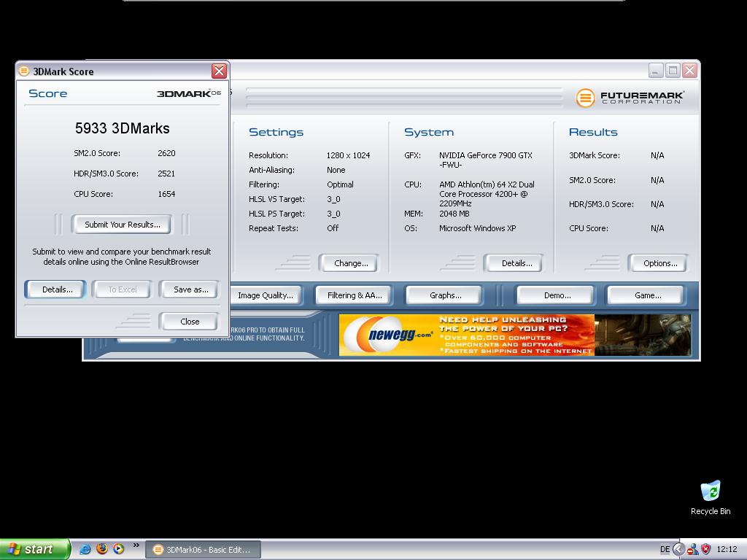Image resolution: width=747 pixels, height=560 pixels.
Task: Click the System section heading
Action: (429, 133)
